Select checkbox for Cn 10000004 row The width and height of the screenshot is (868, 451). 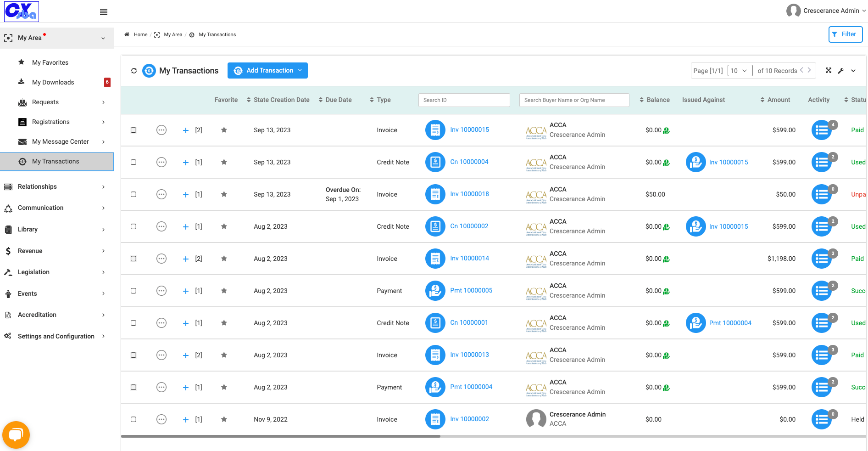pyautogui.click(x=134, y=162)
